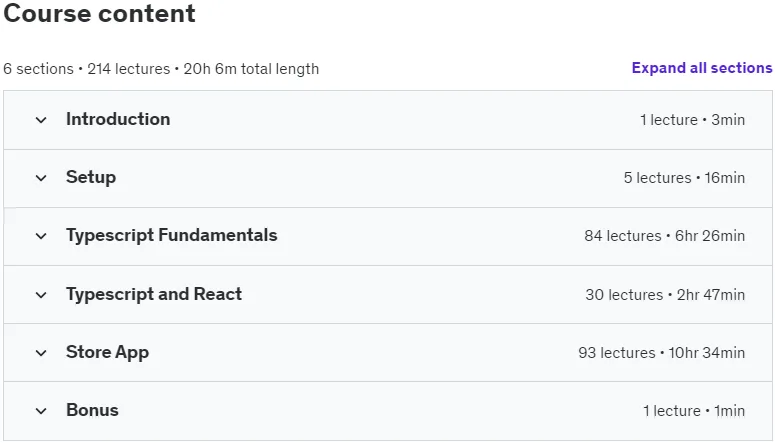This screenshot has width=775, height=443.
Task: Select the Typescript and React heading
Action: tap(154, 294)
